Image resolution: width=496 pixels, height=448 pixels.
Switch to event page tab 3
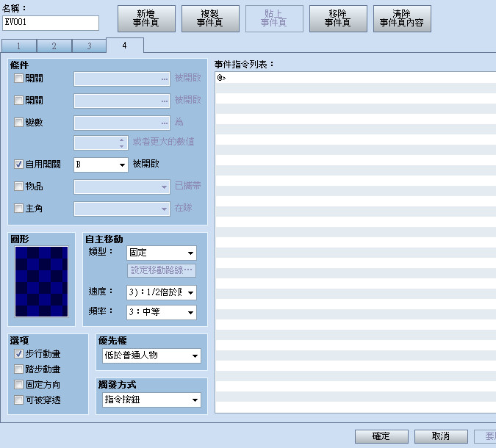89,46
